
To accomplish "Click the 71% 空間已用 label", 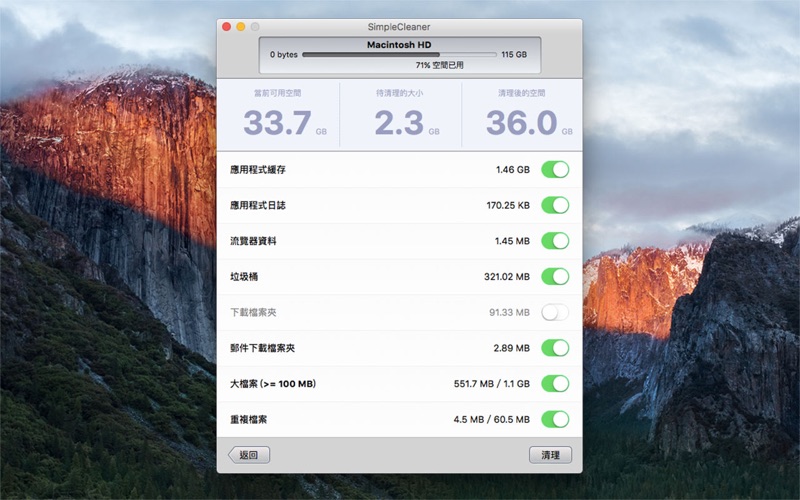I will 439,65.
